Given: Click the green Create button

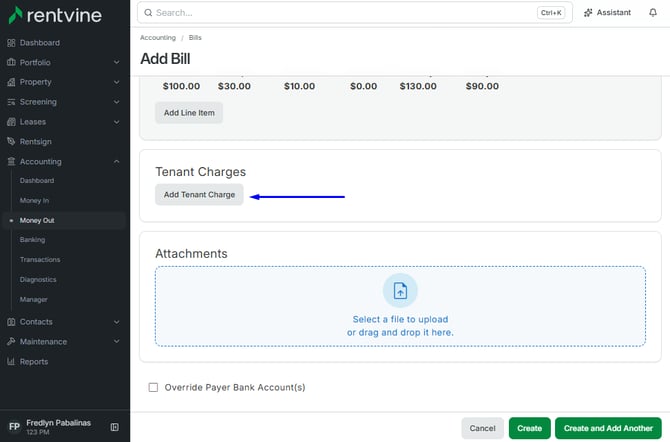Looking at the screenshot, I should coord(529,428).
